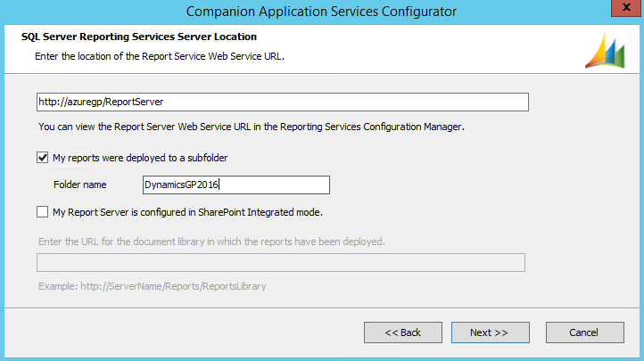
Task: Click the Reporting Services Configuration Manager hint text
Action: (252, 127)
